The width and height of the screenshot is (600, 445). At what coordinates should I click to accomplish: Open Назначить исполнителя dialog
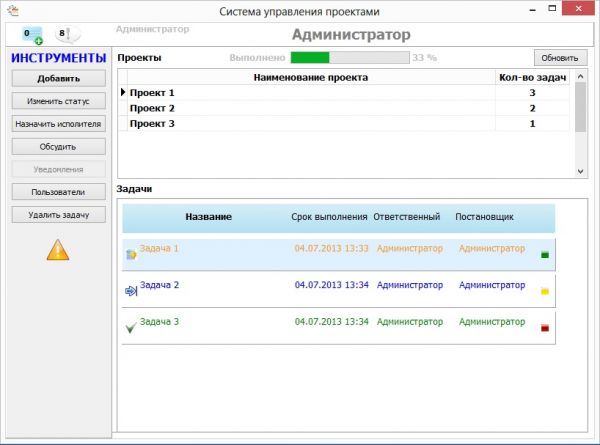(x=58, y=124)
